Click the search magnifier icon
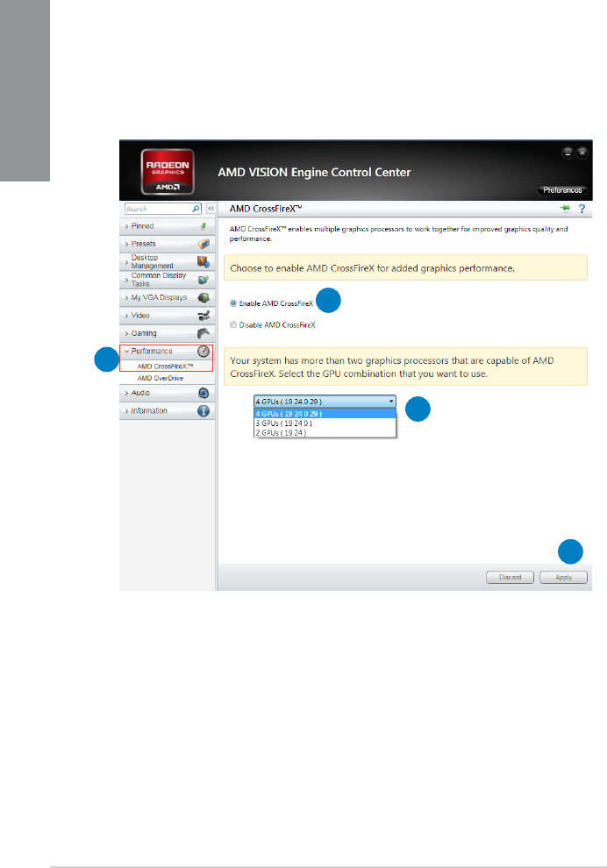This screenshot has height=868, width=607. pyautogui.click(x=196, y=209)
